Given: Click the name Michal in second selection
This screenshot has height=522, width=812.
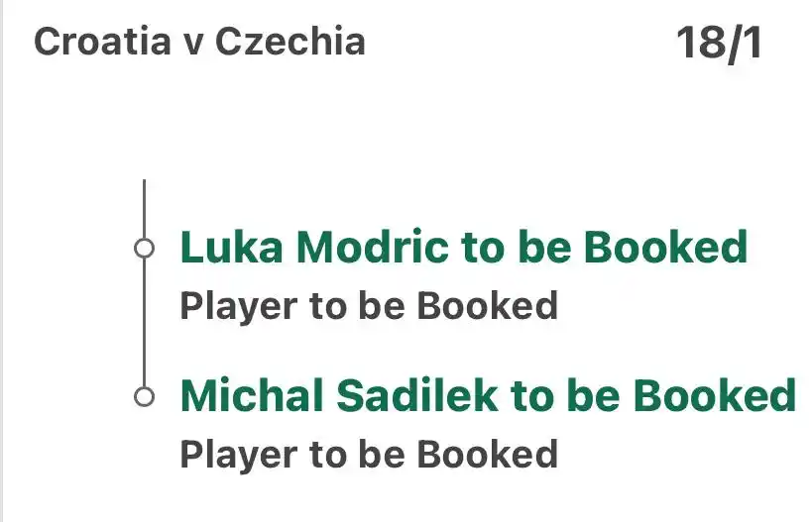Looking at the screenshot, I should pos(252,396).
